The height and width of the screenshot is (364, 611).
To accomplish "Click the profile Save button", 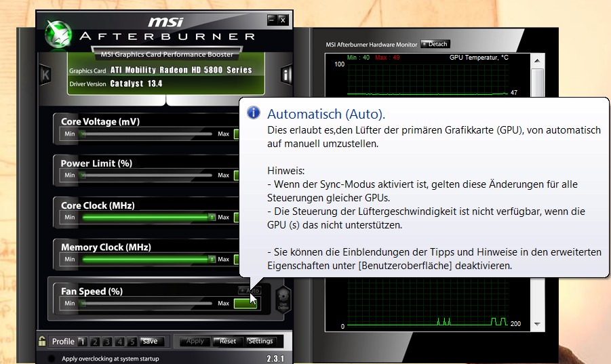I will click(151, 342).
